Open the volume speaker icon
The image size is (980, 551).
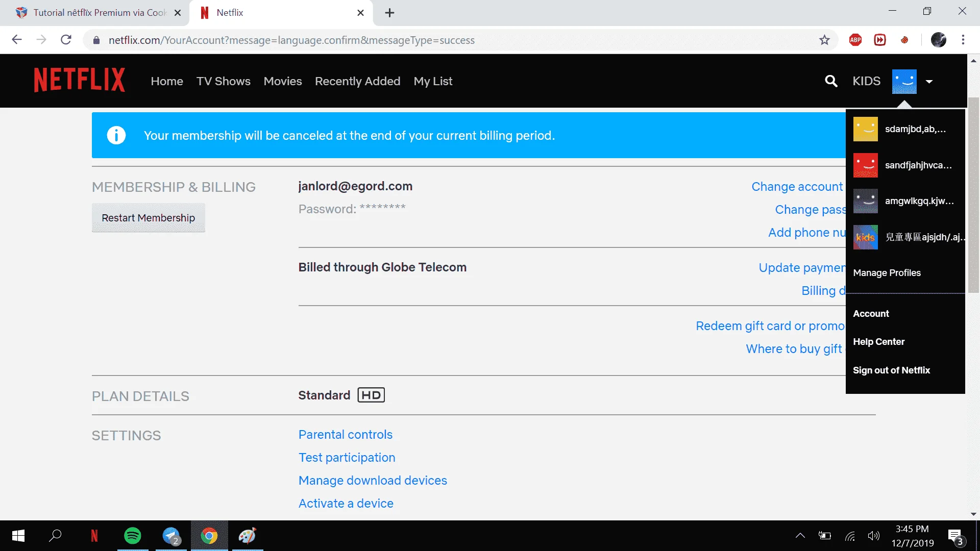point(874,536)
